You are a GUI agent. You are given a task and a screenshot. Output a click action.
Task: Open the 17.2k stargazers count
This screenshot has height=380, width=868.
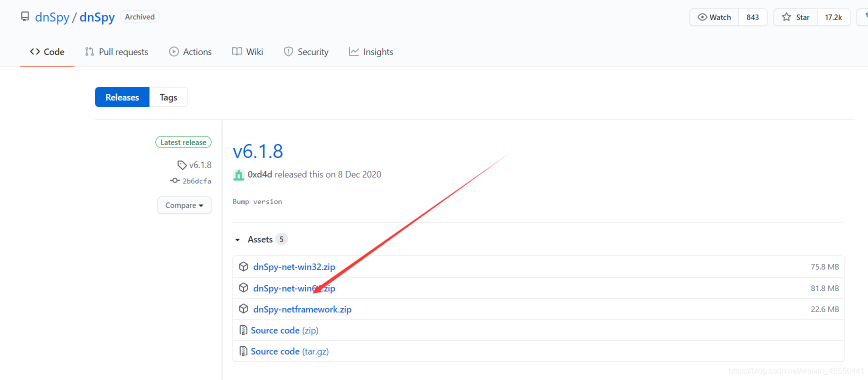coord(833,17)
